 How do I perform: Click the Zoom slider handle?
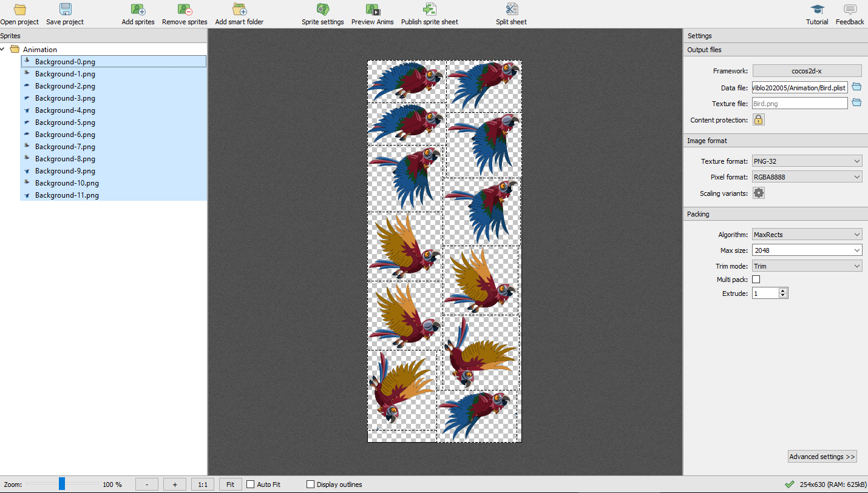coord(62,484)
